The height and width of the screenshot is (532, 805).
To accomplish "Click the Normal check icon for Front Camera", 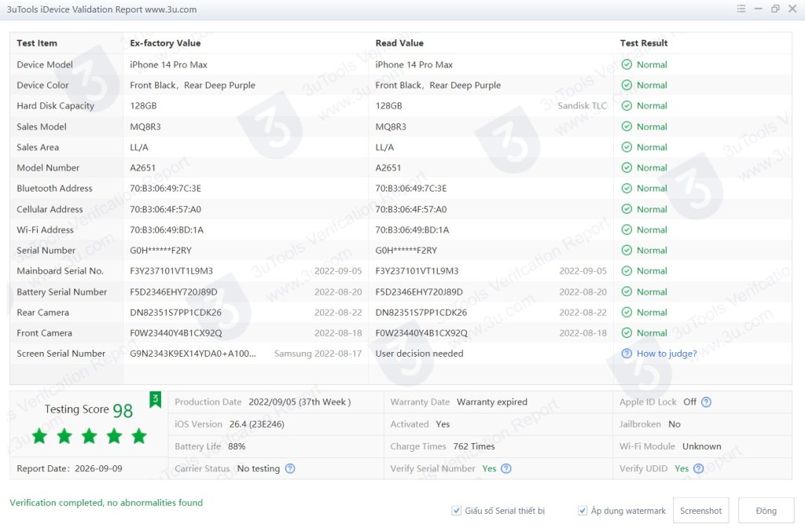I will 627,333.
